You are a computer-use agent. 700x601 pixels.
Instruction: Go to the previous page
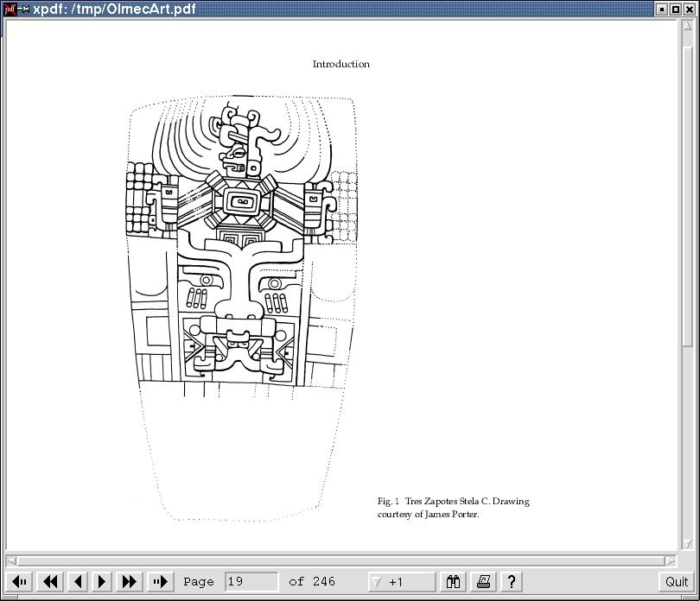click(x=78, y=581)
